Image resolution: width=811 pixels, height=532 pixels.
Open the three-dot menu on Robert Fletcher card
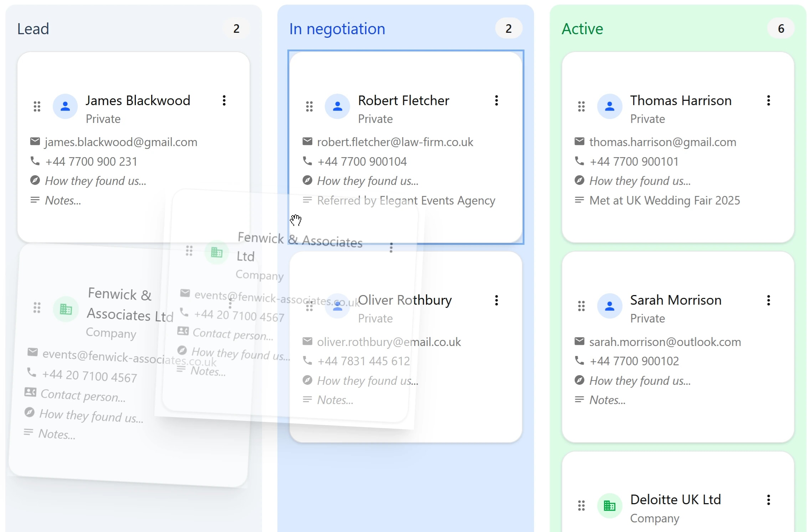point(496,100)
